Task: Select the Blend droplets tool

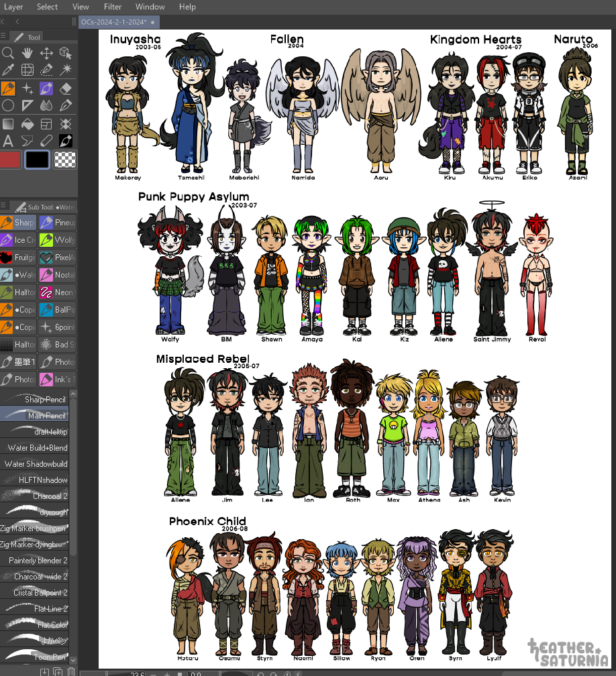Action: [x=46, y=105]
